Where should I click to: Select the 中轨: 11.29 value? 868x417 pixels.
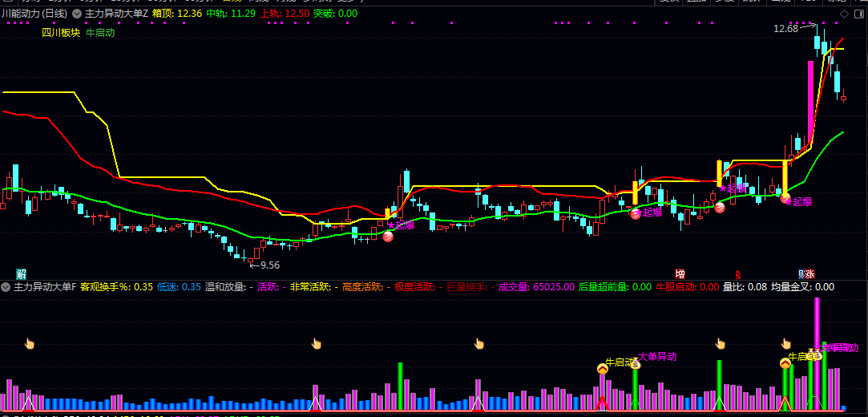click(x=230, y=14)
